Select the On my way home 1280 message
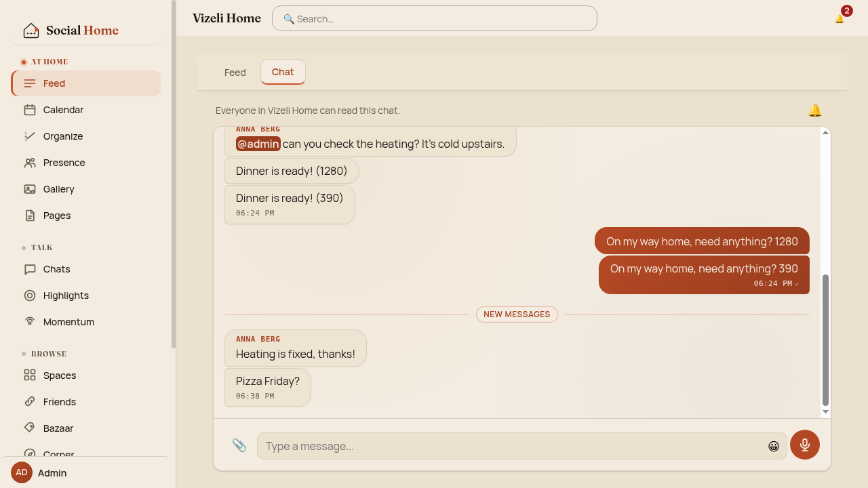The height and width of the screenshot is (488, 868). (702, 241)
